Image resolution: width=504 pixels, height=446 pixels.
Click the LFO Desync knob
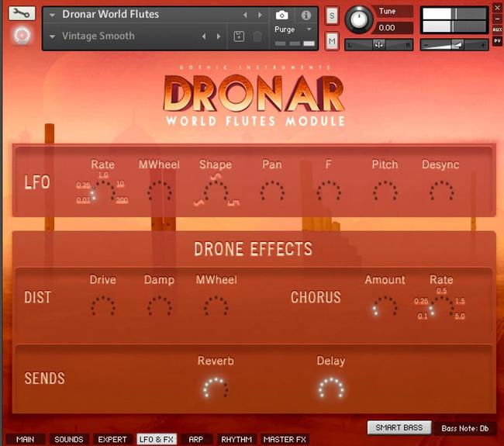(x=441, y=191)
